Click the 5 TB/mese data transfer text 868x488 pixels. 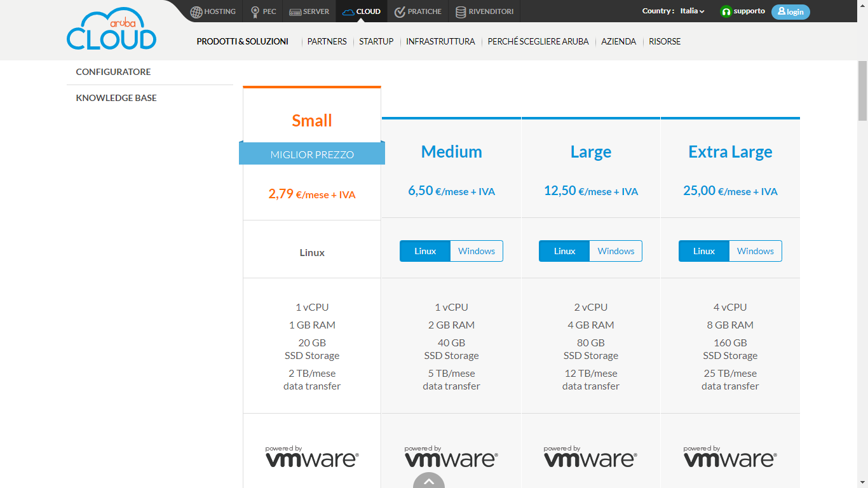[451, 379]
